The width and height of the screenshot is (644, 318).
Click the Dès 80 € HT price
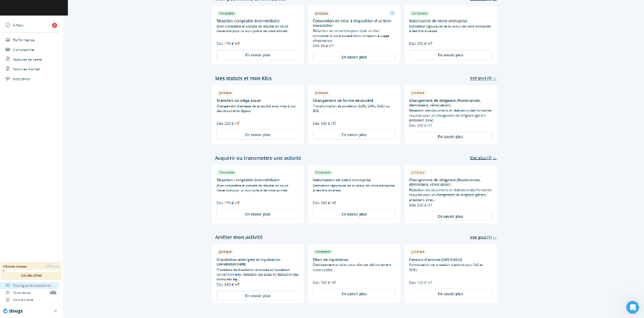tap(323, 46)
